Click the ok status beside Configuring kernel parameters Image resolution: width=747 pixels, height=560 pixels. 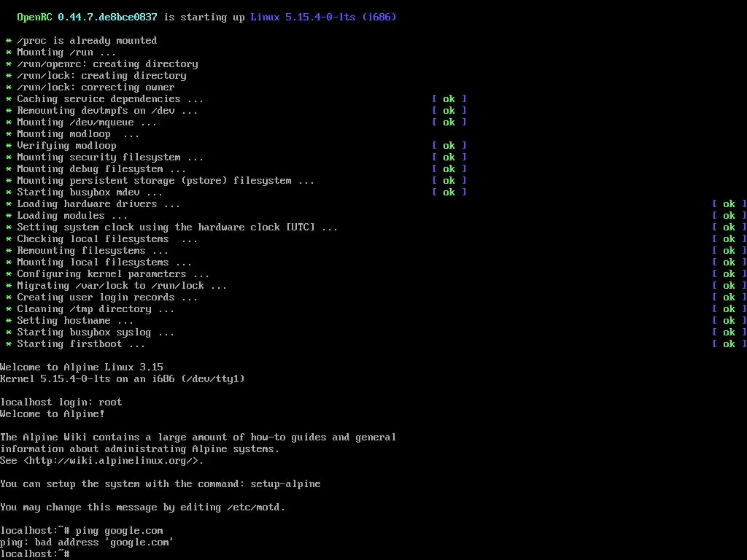[x=729, y=274]
